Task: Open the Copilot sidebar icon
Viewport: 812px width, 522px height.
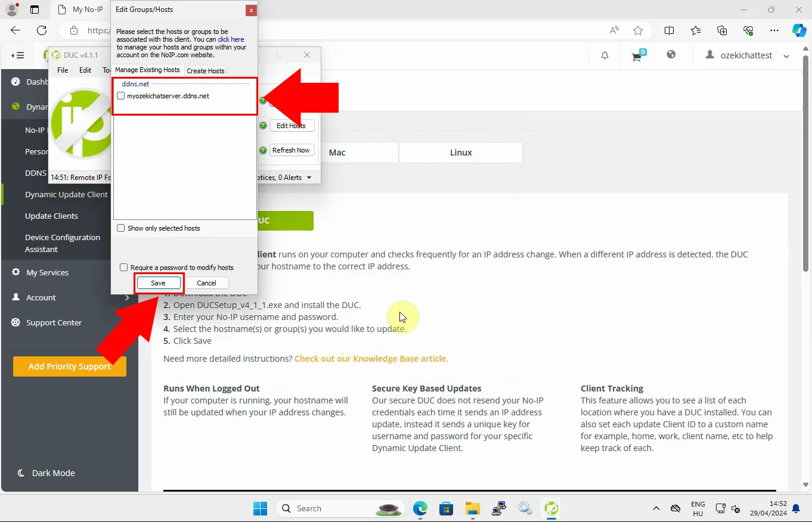Action: click(x=799, y=30)
